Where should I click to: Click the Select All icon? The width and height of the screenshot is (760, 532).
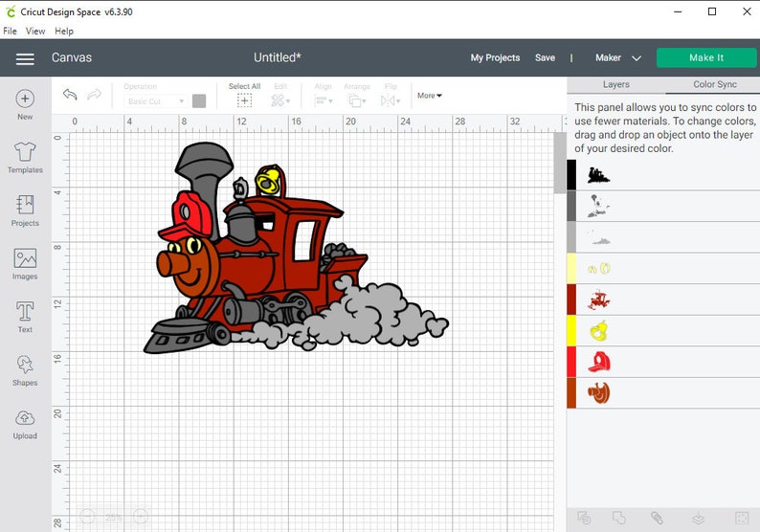244,100
